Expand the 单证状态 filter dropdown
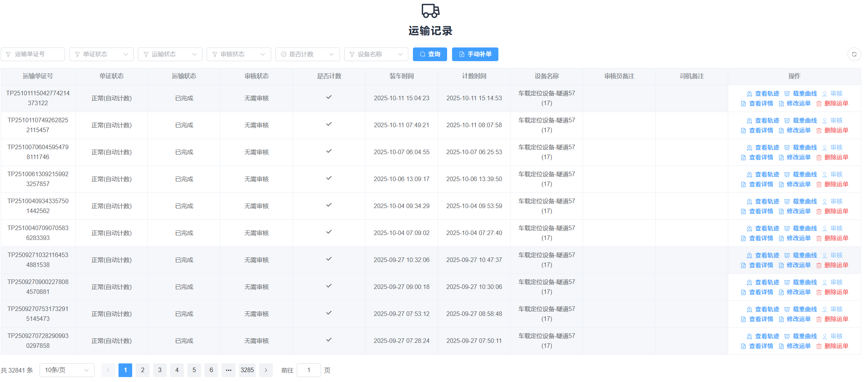868x382 pixels. click(x=101, y=54)
